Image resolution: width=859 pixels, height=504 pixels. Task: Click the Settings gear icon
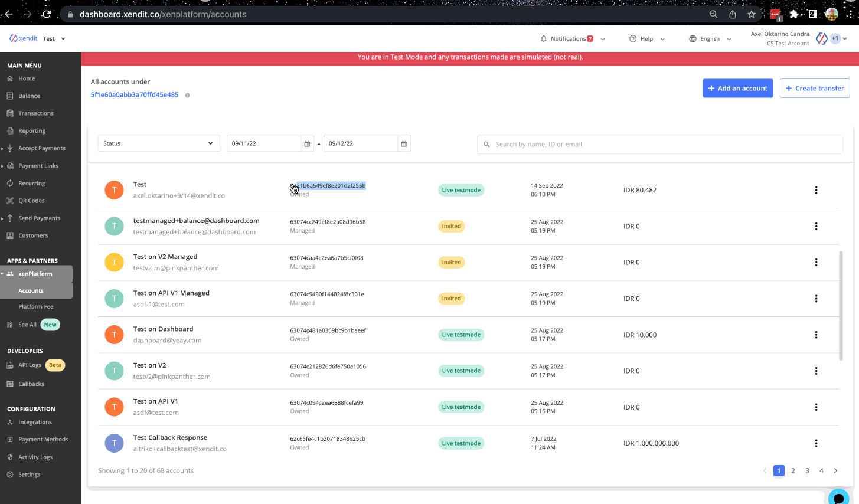[x=10, y=474]
